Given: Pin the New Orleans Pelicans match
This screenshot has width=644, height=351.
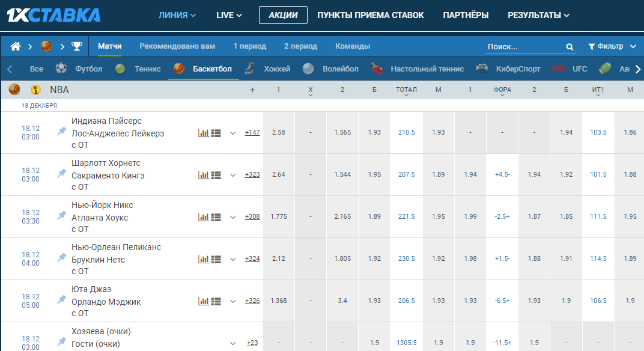Looking at the screenshot, I should click(x=61, y=258).
